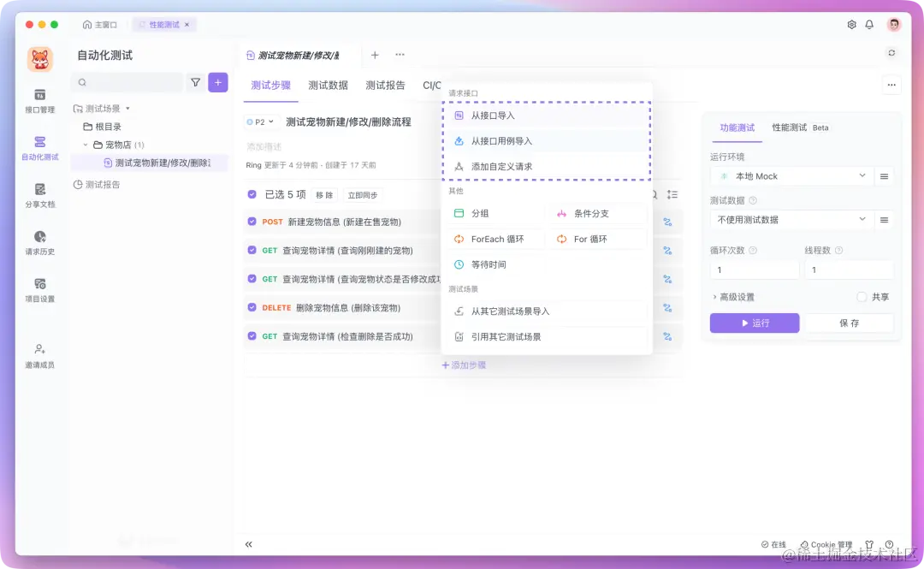
Task: Open the 本地 Mock environment dropdown
Action: coord(789,176)
